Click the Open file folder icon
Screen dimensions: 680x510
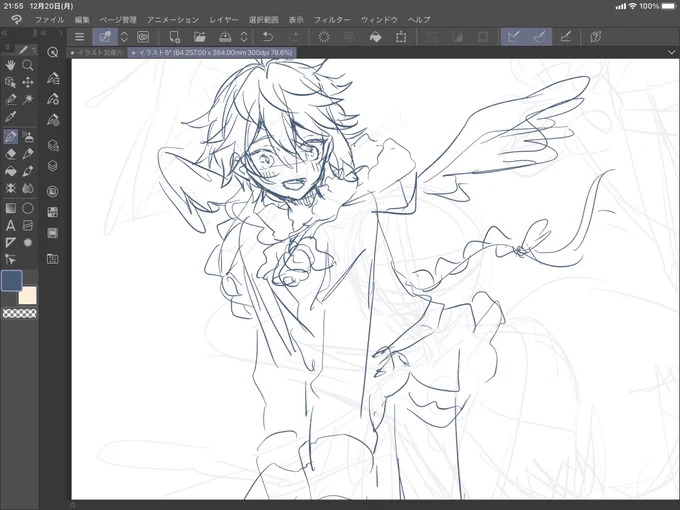[199, 37]
